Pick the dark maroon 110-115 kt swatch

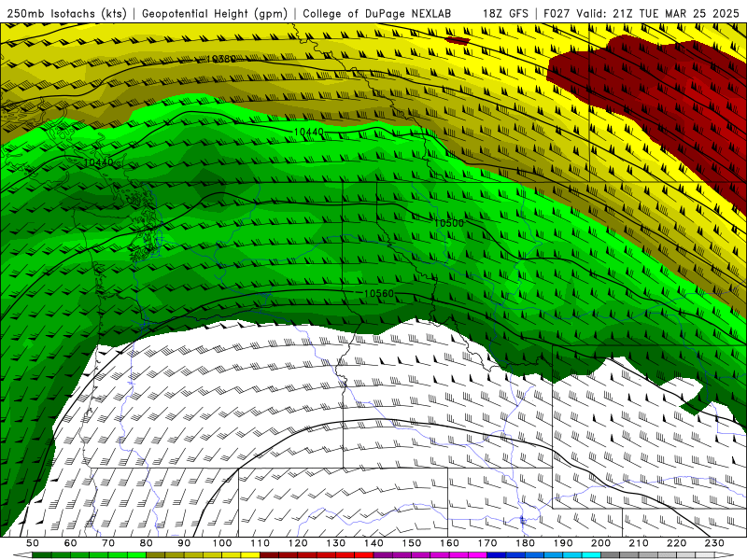(269, 554)
